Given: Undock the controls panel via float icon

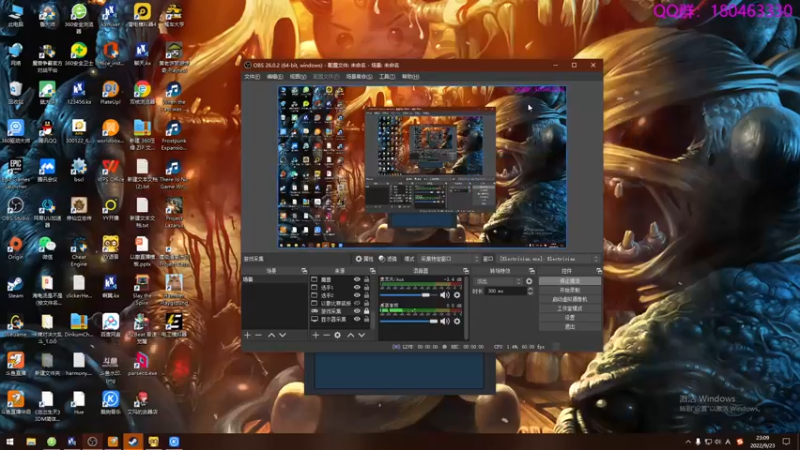Looking at the screenshot, I should click(x=599, y=271).
